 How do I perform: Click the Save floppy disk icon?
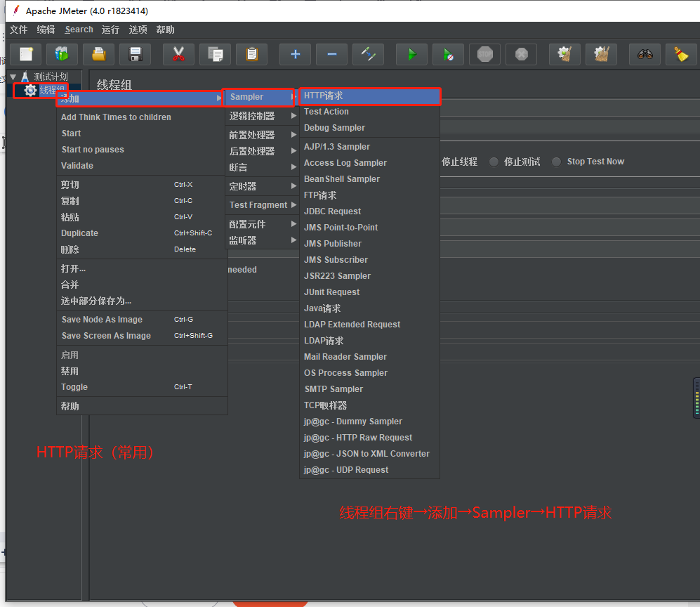(x=136, y=55)
